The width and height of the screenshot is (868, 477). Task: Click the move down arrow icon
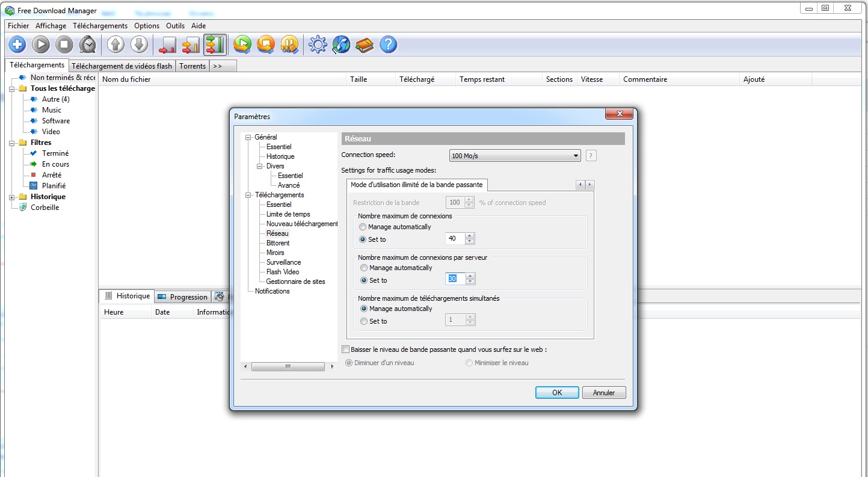[x=139, y=45]
